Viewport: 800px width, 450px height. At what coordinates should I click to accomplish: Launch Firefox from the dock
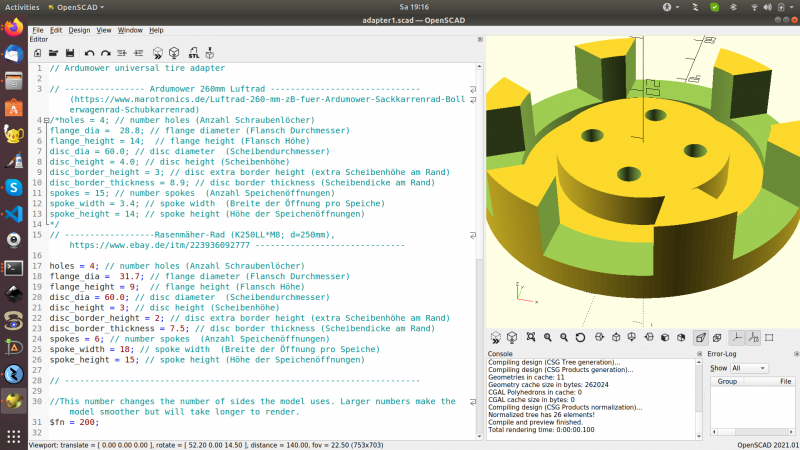(x=14, y=27)
